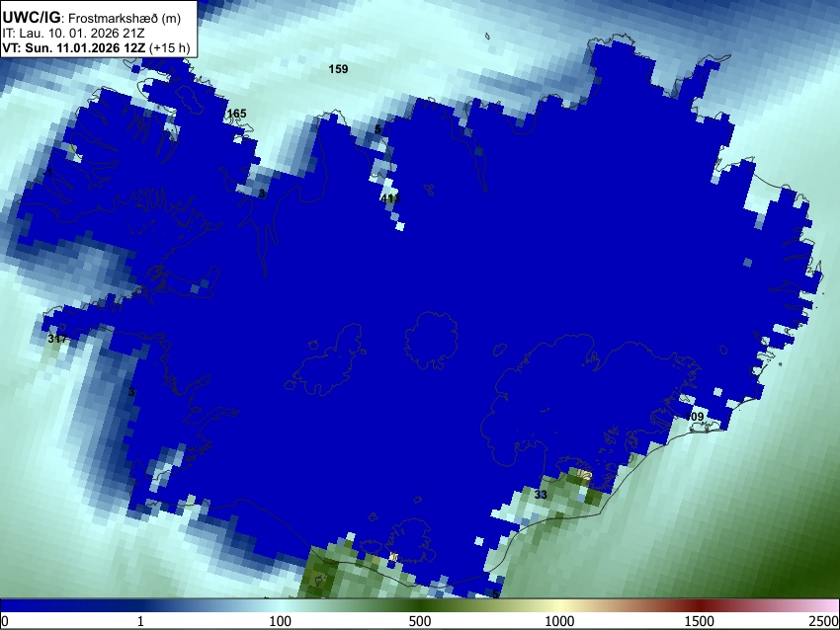
Task: Select the VT: Sun. 11.01.2026 12Z text
Action: point(73,47)
